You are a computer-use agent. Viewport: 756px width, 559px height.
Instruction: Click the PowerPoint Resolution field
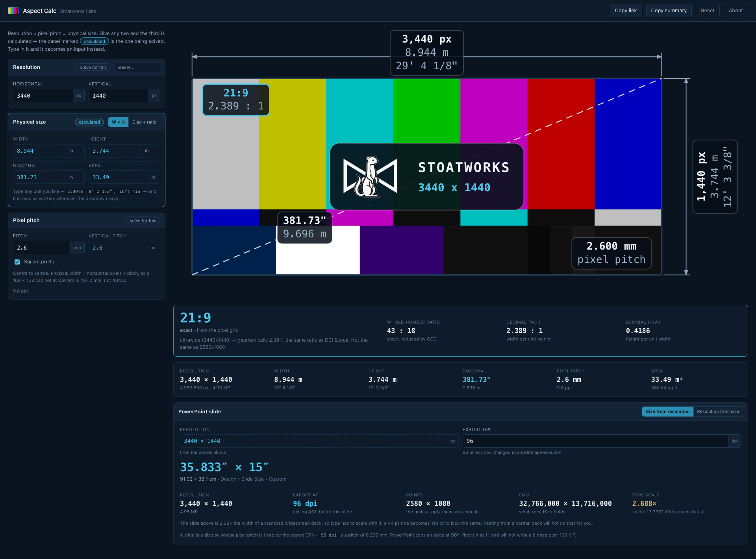313,441
